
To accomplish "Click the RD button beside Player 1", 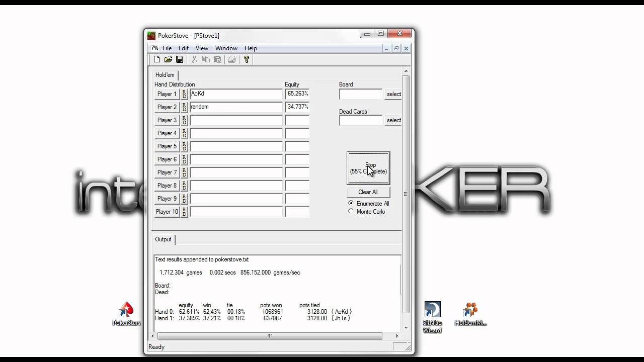I will coord(184,94).
